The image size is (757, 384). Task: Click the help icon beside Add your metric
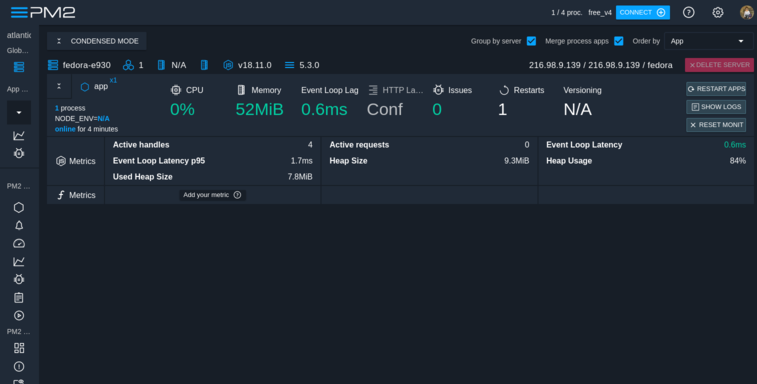237,195
